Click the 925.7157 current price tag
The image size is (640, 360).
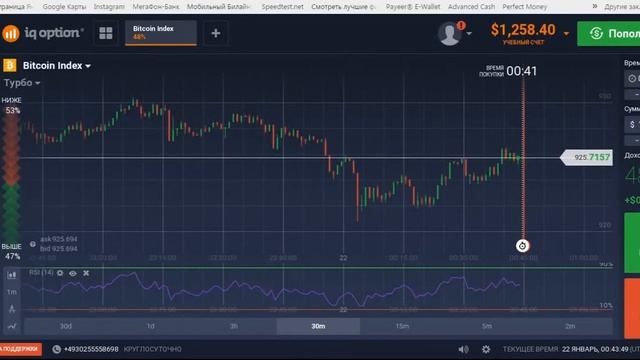tap(587, 157)
